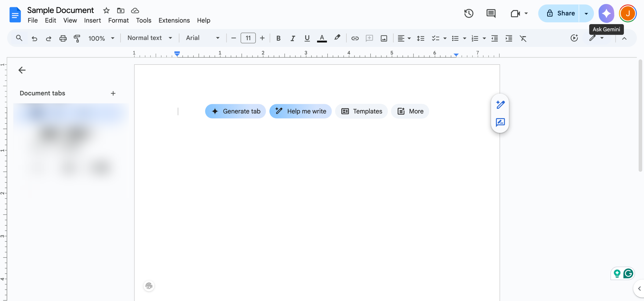Click the clear formatting icon
The image size is (644, 301).
click(x=523, y=38)
